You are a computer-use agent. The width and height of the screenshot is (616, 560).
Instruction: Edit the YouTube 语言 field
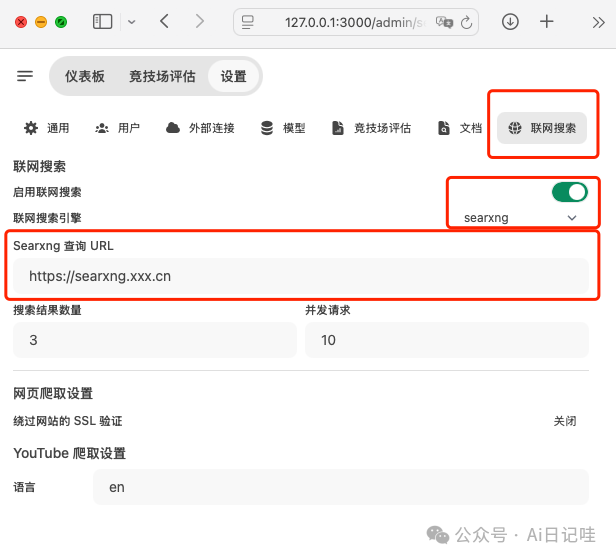[341, 487]
